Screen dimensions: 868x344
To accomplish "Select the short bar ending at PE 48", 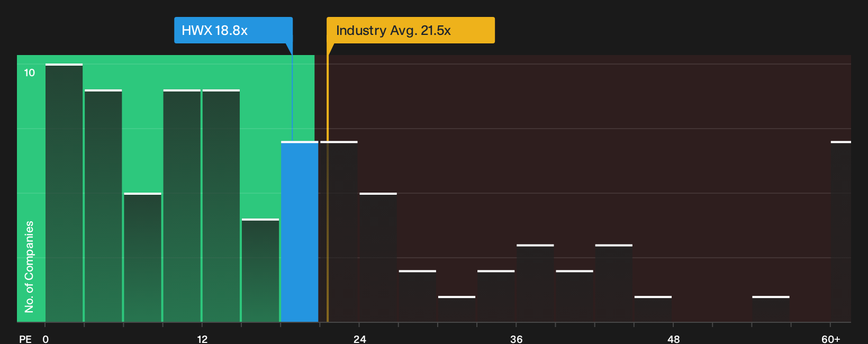I will click(653, 309).
